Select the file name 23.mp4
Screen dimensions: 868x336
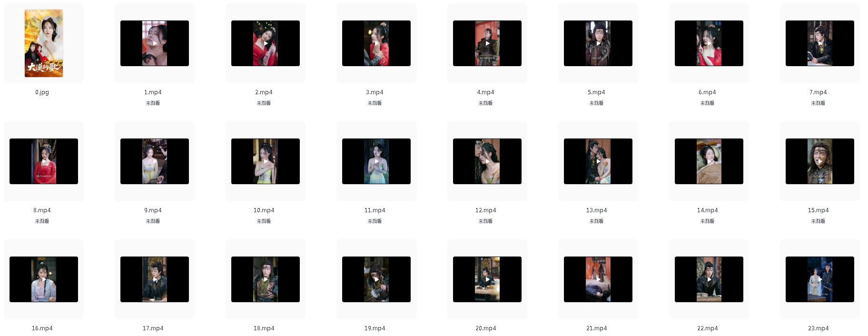(818, 328)
